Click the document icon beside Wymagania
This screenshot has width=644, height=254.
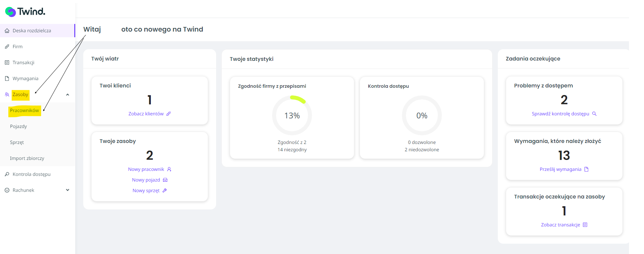coord(7,78)
